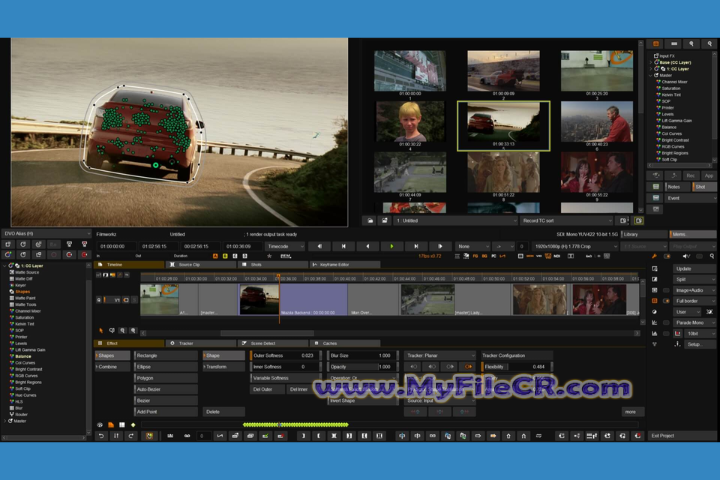Viewport: 720px width, 480px height.
Task: Click the FG orange indicator
Action: tap(475, 256)
